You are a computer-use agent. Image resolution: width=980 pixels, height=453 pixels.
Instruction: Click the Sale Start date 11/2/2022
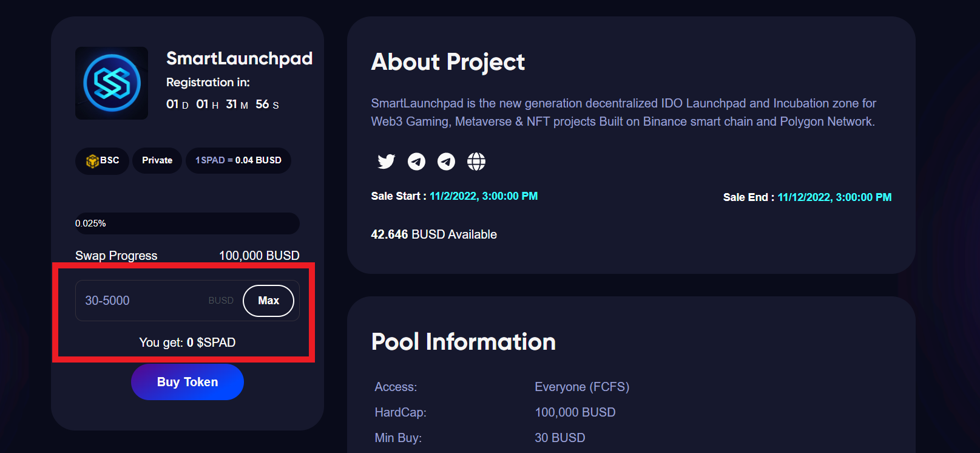pos(484,196)
